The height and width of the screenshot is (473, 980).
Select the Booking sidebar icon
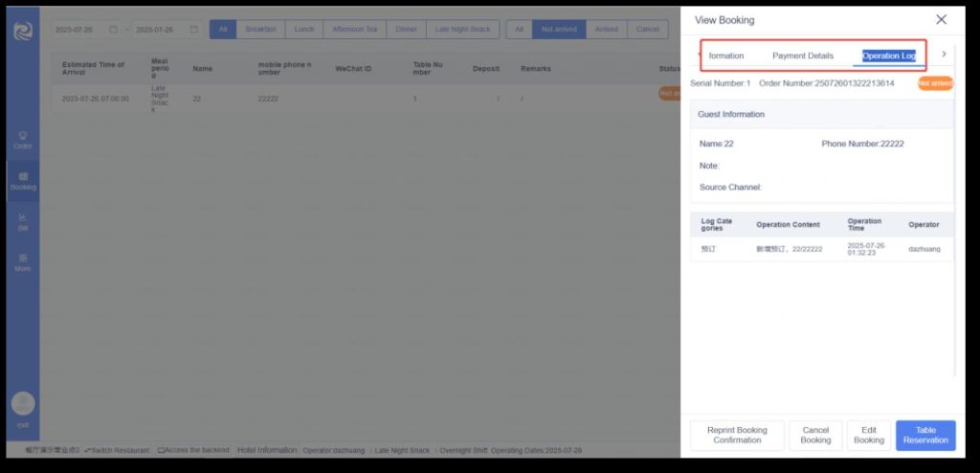point(22,181)
